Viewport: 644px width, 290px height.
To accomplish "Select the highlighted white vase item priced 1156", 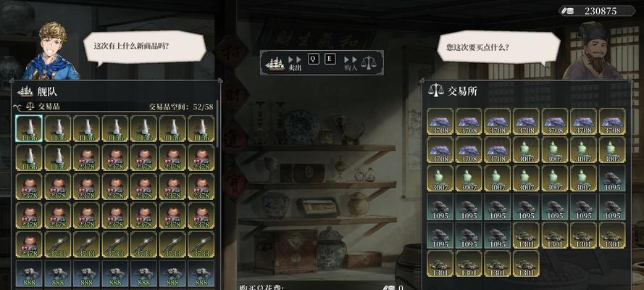I will (x=29, y=128).
